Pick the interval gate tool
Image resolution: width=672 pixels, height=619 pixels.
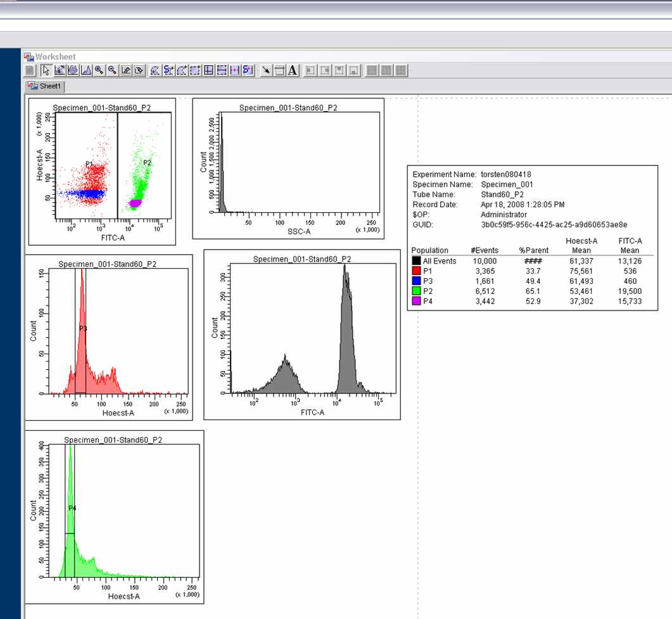coord(235,70)
